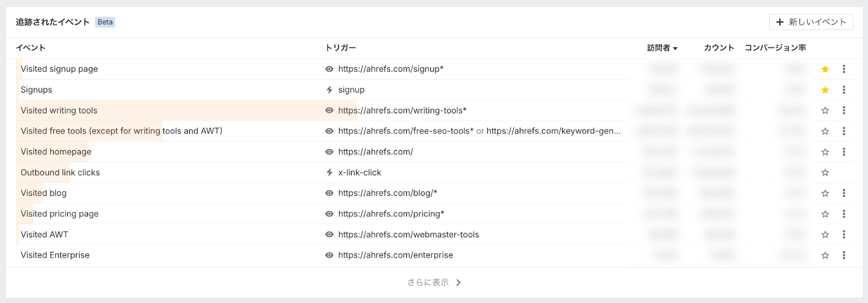Click eye icon beside the pricing trigger URL
The height and width of the screenshot is (303, 868).
click(x=329, y=214)
